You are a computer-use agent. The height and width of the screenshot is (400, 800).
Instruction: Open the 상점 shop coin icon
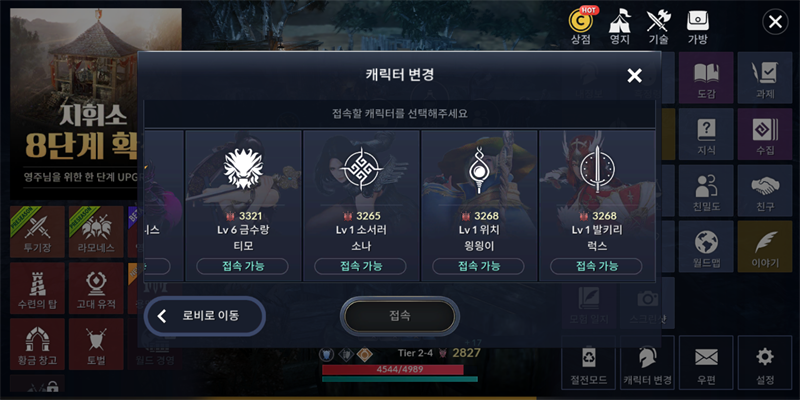[x=581, y=27]
